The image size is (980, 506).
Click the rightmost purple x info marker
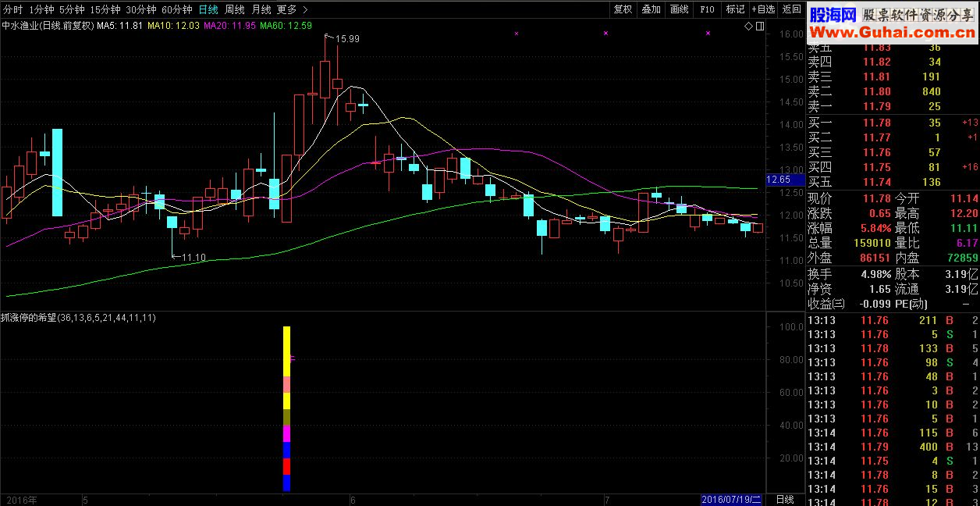point(708,34)
